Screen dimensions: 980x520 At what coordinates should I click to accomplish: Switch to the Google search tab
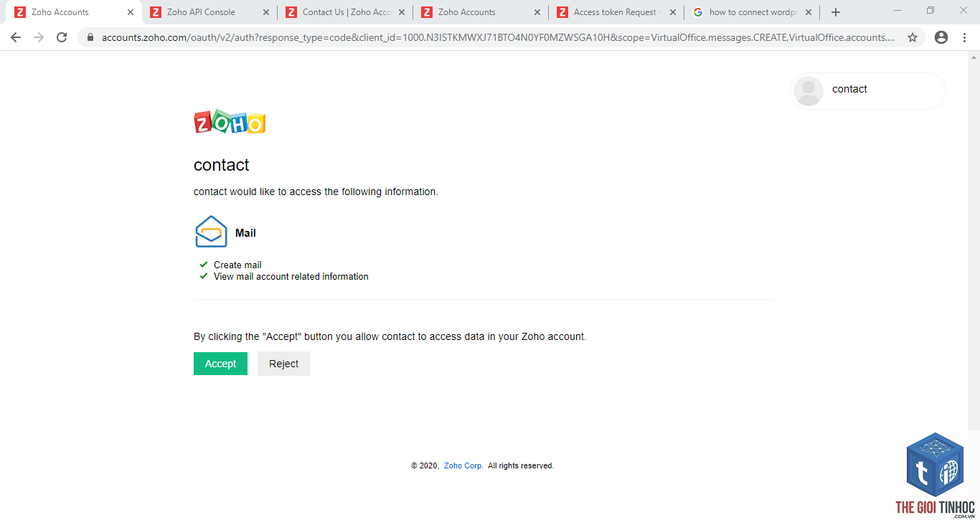pyautogui.click(x=752, y=12)
